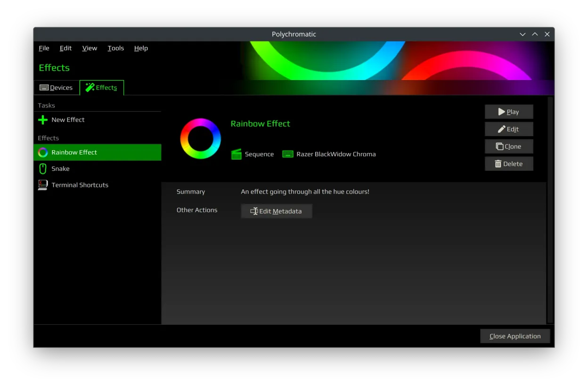
Task: Click the green keyboard icon beside Razer BlackWidow
Action: click(x=288, y=154)
